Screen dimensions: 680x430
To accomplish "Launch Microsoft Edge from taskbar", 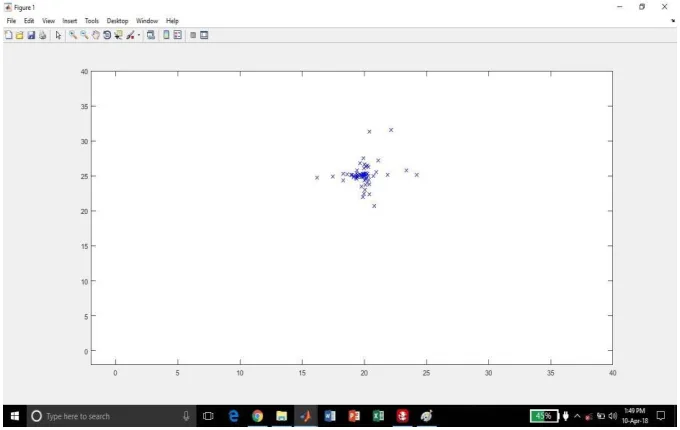I will click(234, 416).
